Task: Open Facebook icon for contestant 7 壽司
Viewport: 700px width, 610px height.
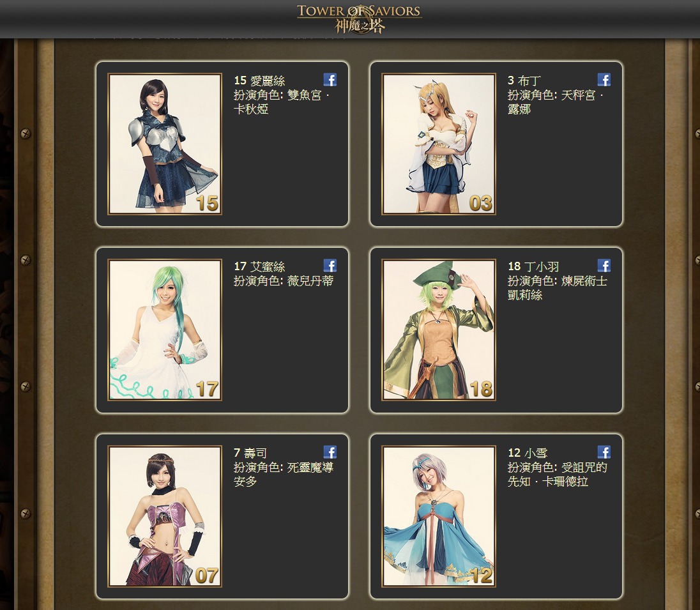Action: (330, 452)
